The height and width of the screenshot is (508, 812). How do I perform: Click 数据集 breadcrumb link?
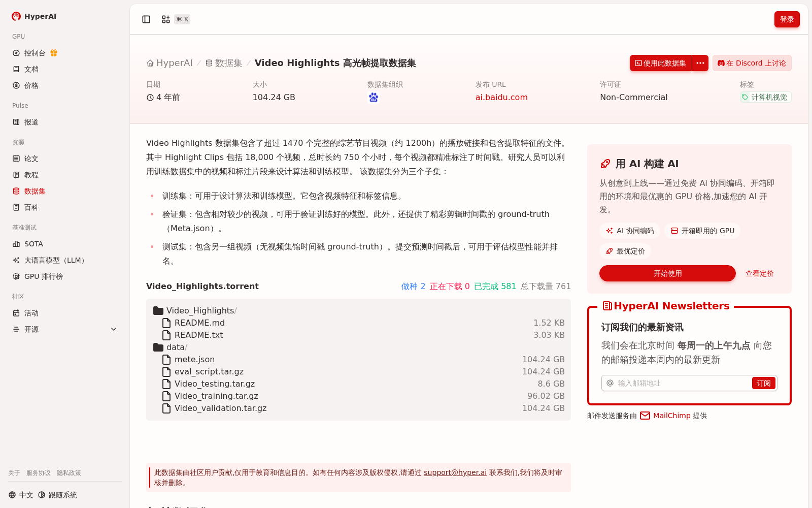pyautogui.click(x=224, y=63)
